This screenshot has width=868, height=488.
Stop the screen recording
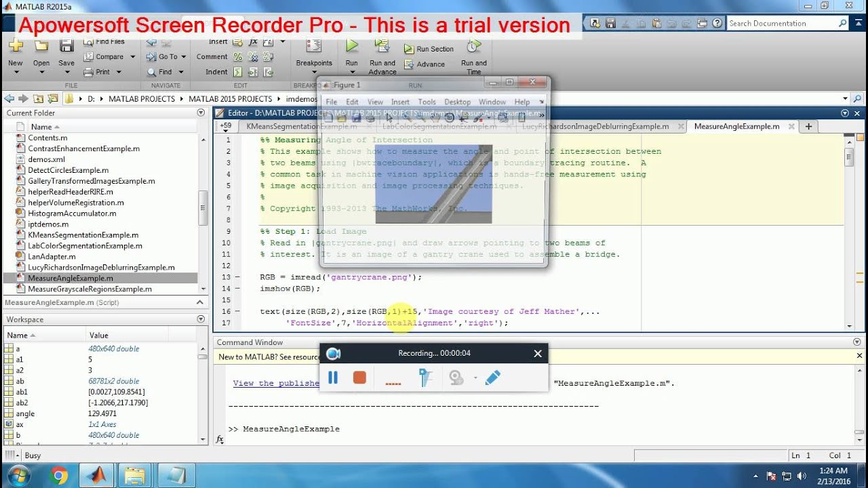359,378
